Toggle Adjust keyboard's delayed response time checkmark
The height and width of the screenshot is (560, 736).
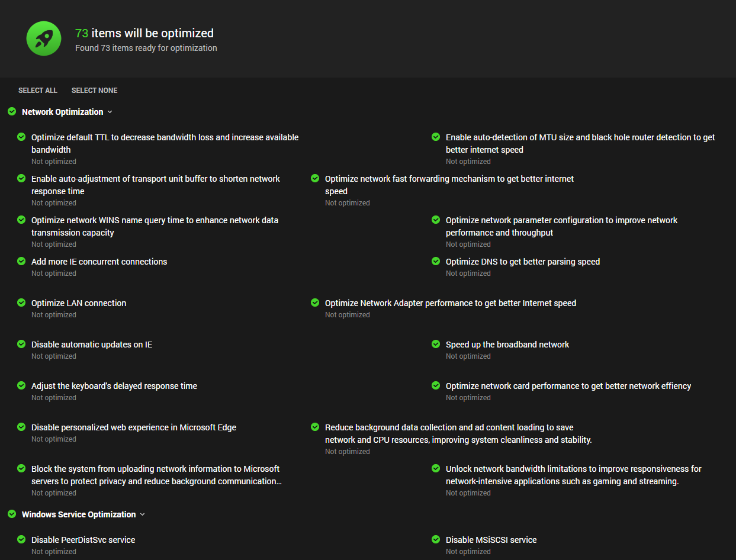click(21, 385)
